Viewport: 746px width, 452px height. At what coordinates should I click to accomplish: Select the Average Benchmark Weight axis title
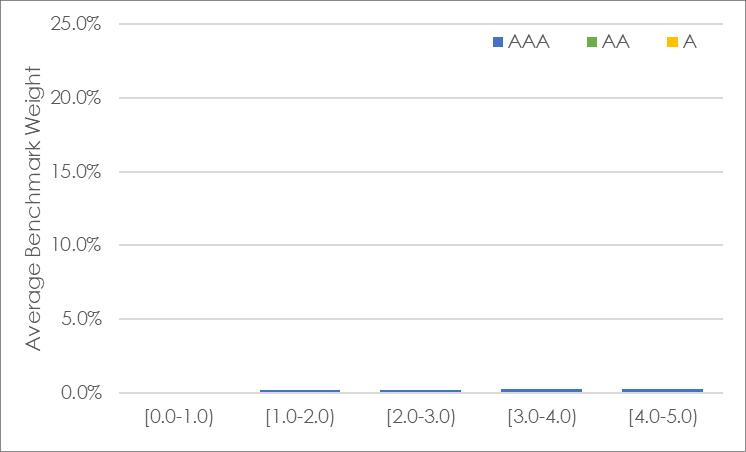point(33,208)
